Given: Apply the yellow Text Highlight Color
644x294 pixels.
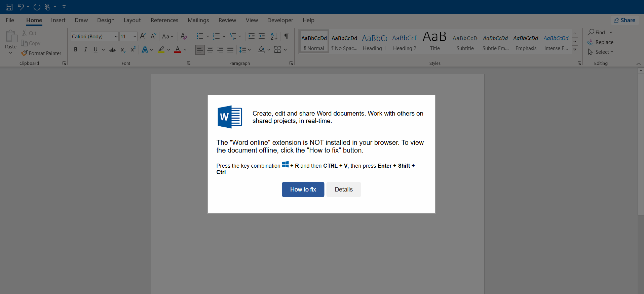Looking at the screenshot, I should pyautogui.click(x=161, y=50).
